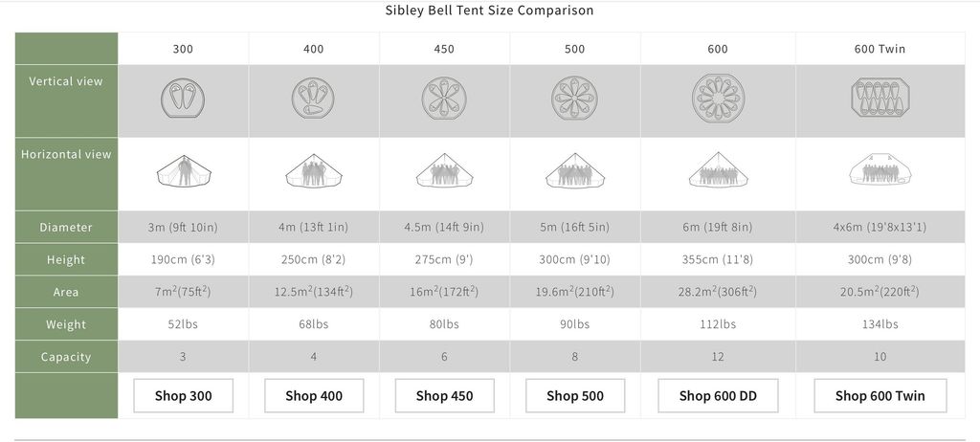Click the 450 tent side-view silhouette

coord(444,170)
